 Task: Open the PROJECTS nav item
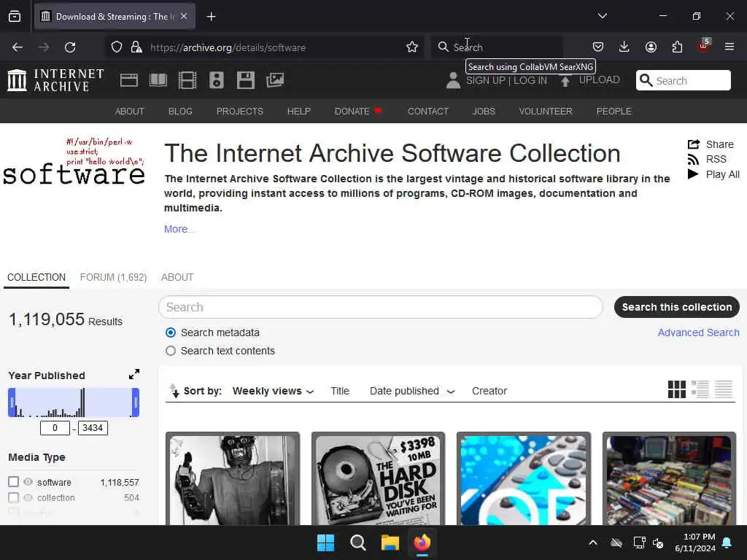coord(239,111)
